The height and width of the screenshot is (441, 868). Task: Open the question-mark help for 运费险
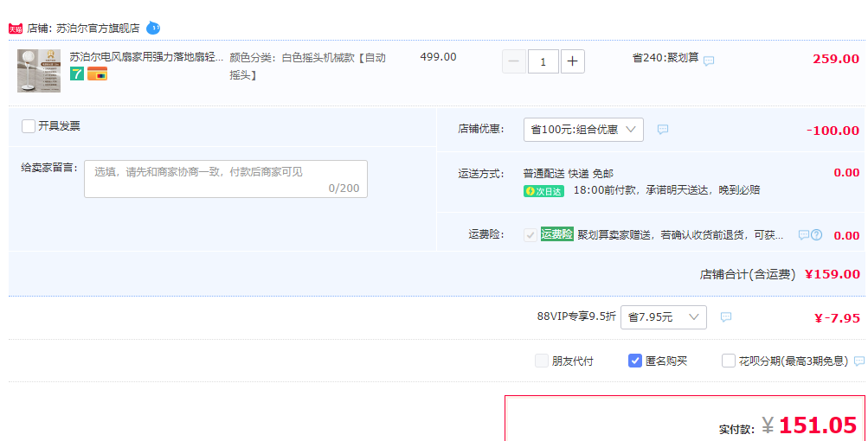pyautogui.click(x=817, y=234)
